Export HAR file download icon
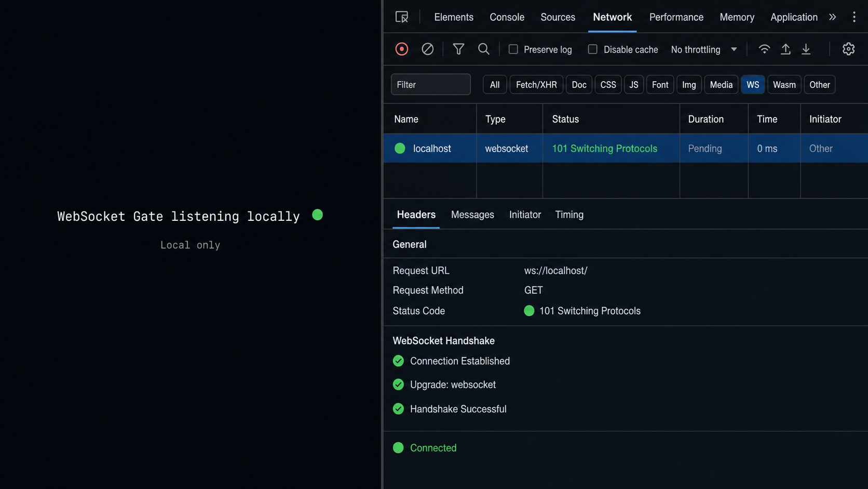The image size is (868, 489). tap(806, 49)
